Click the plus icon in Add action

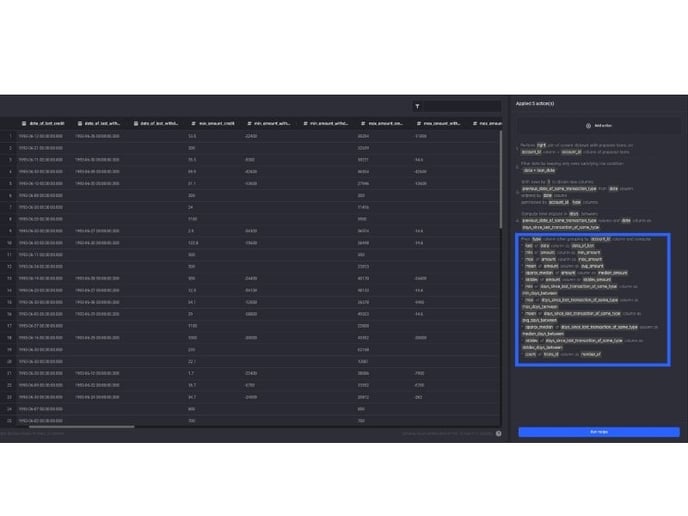(x=588, y=125)
